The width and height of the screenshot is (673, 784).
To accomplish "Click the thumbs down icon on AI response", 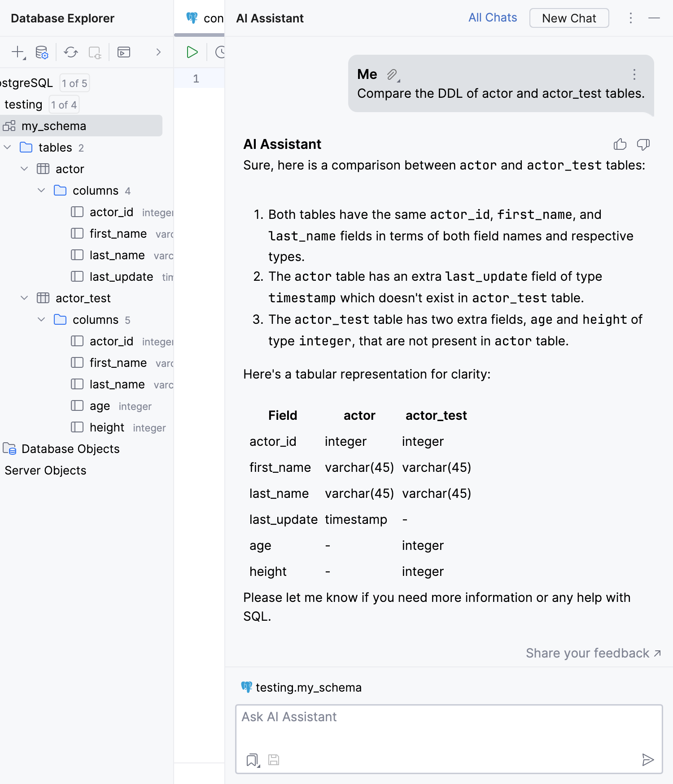I will point(643,144).
